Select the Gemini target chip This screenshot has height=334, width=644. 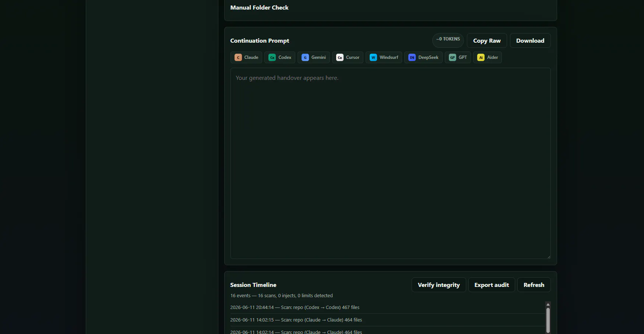coord(314,57)
